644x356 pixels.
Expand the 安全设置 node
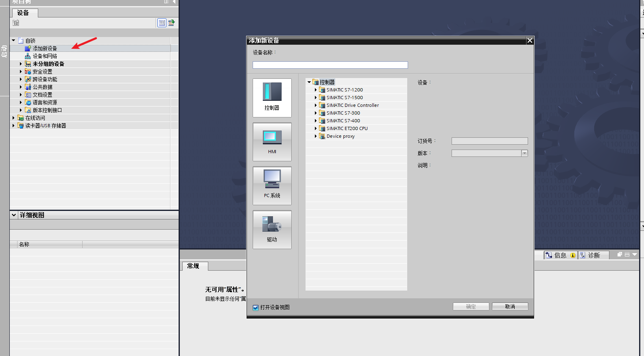pos(21,72)
